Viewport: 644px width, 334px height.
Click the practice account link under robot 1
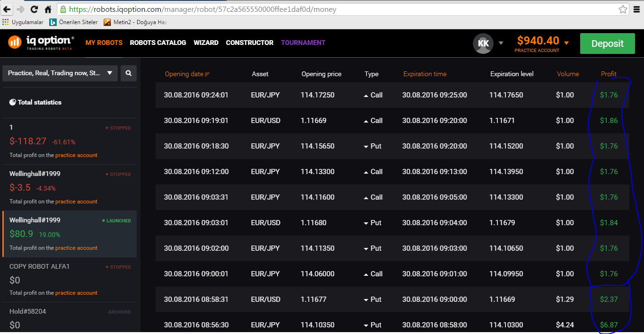(76, 155)
